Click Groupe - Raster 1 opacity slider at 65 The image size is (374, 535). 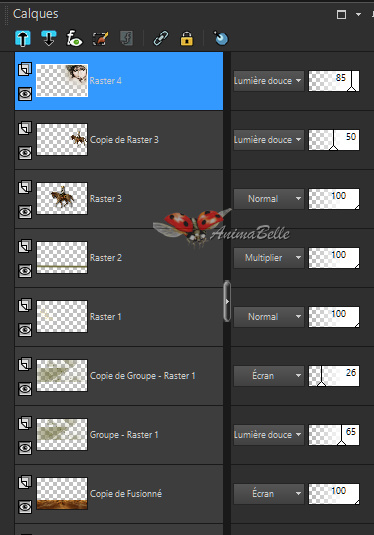click(334, 435)
